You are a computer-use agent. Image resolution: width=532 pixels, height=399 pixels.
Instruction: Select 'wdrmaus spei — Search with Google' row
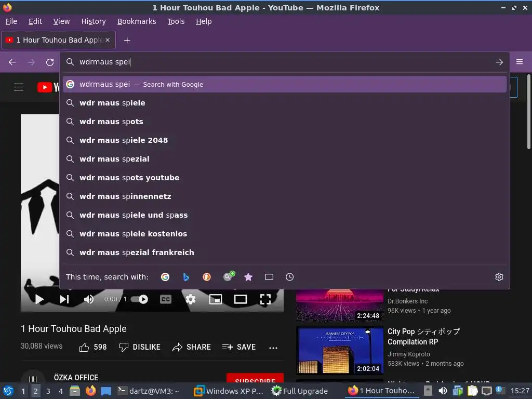(285, 85)
